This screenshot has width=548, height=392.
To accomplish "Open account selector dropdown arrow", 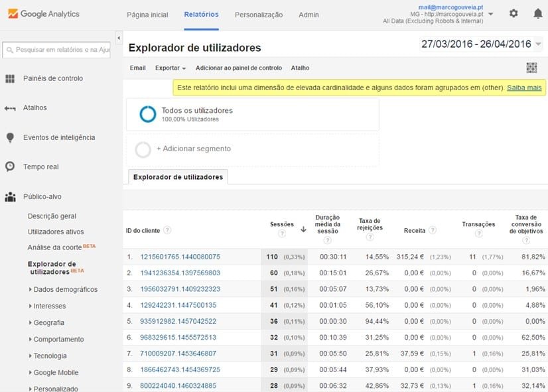I will [491, 13].
